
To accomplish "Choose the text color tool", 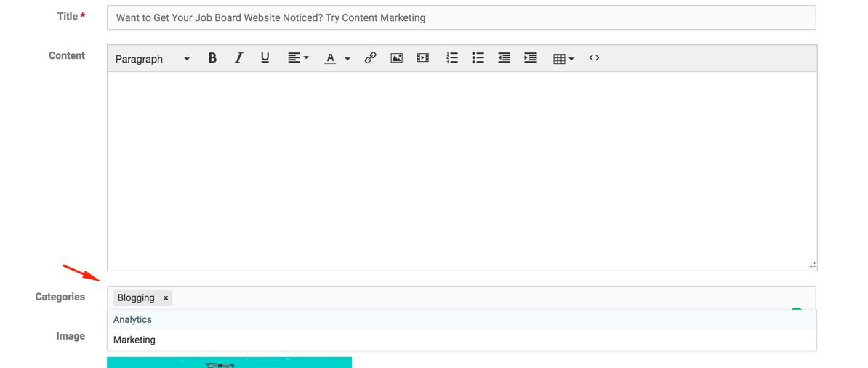I will [330, 58].
